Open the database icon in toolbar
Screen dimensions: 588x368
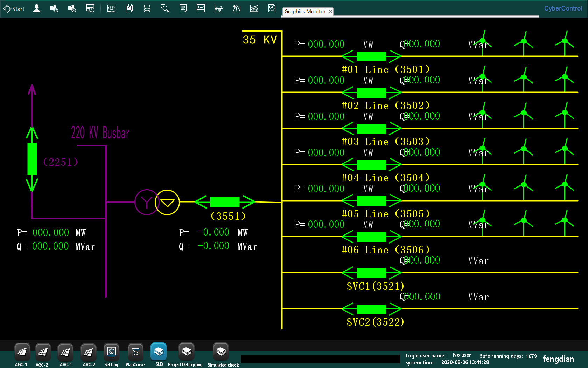coord(147,8)
